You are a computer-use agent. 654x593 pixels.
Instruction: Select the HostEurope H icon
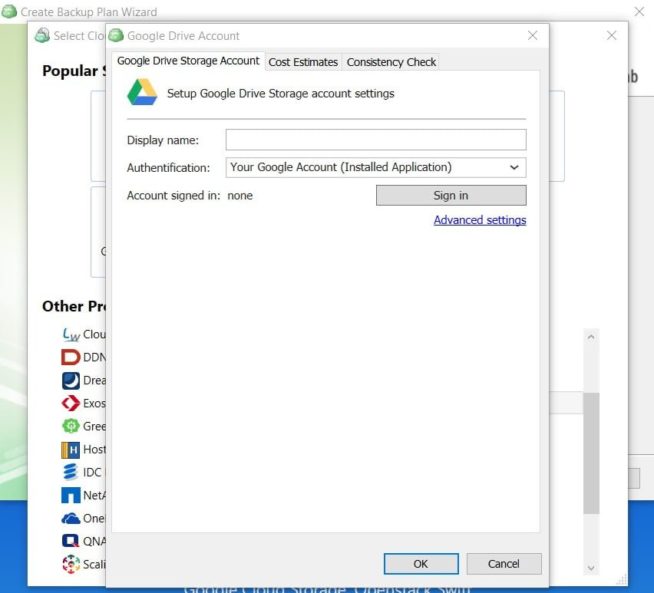pyautogui.click(x=70, y=450)
